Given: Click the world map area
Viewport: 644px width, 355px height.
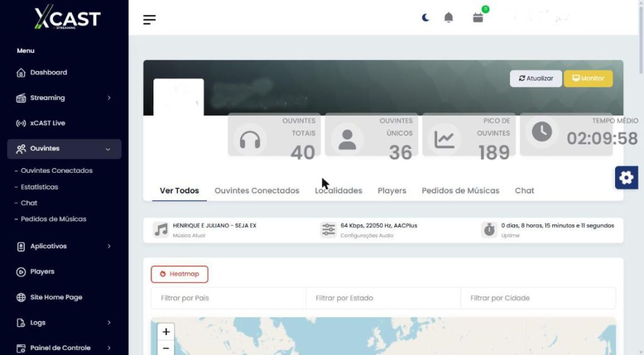Looking at the screenshot, I should point(383,336).
